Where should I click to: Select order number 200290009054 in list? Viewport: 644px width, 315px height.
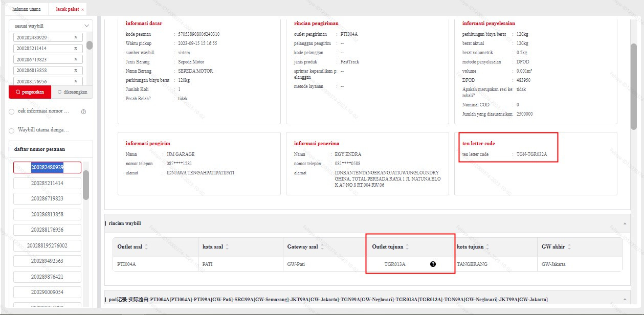tap(47, 292)
